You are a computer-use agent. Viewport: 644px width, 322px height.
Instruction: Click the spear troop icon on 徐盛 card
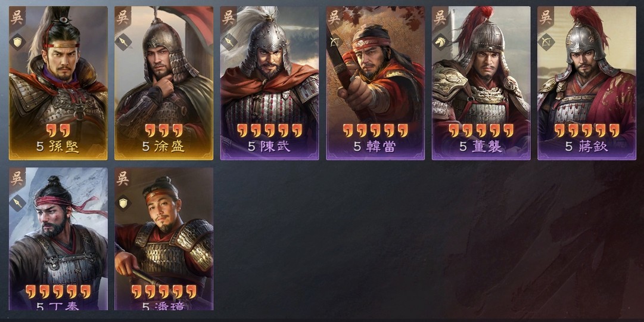123,42
